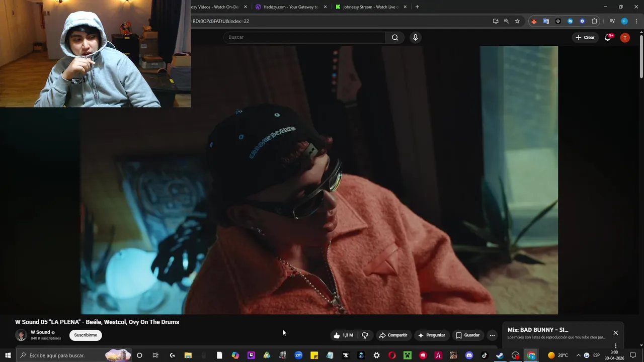Open the Extensions puzzle menu
This screenshot has height=362, width=644.
click(x=595, y=21)
